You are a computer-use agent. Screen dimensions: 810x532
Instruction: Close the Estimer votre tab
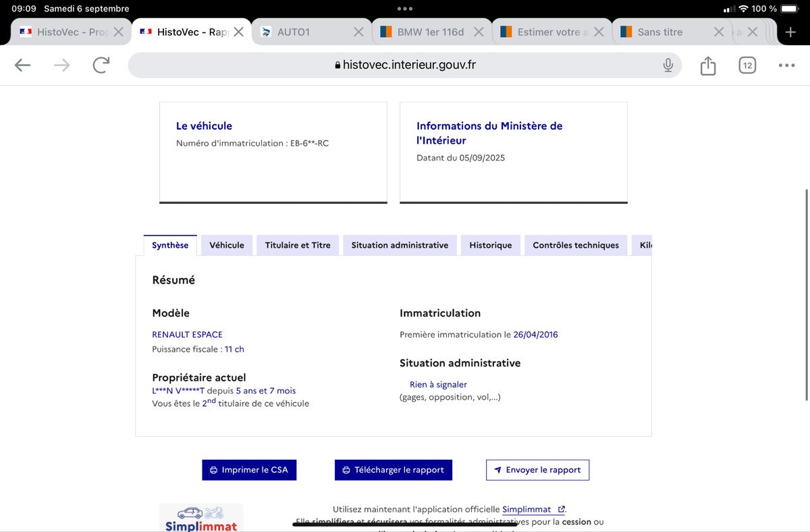[x=598, y=32]
